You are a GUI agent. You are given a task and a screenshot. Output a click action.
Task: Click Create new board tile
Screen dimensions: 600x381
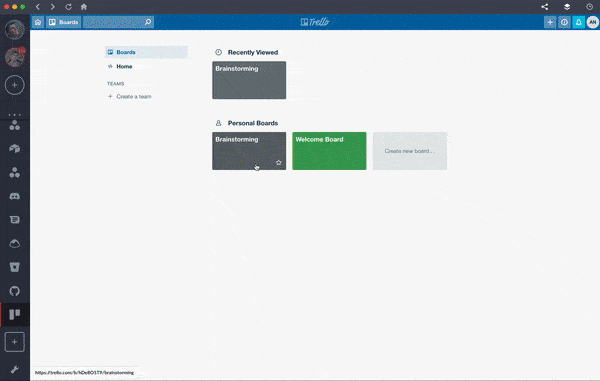click(410, 151)
